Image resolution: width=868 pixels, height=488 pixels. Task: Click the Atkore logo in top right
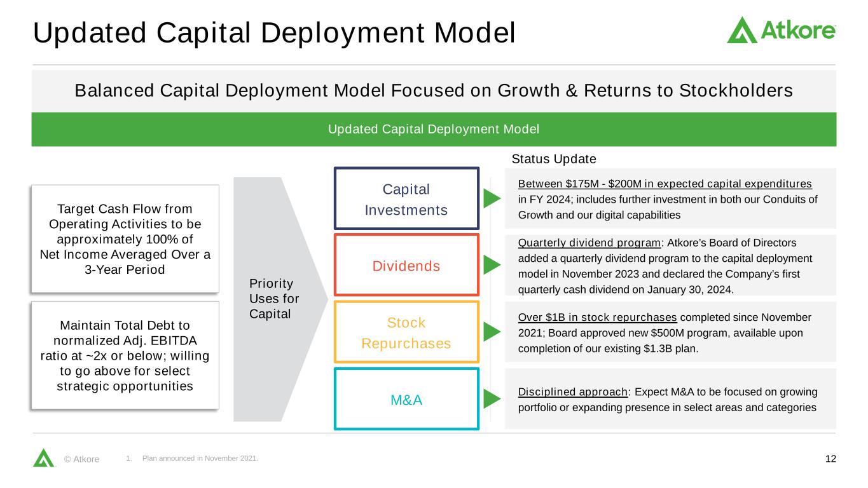(782, 30)
